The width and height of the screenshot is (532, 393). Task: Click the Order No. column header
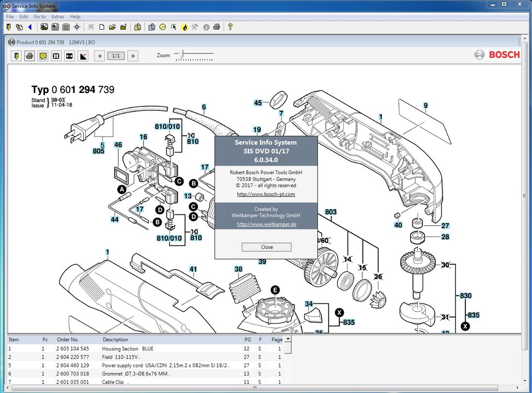(x=68, y=340)
